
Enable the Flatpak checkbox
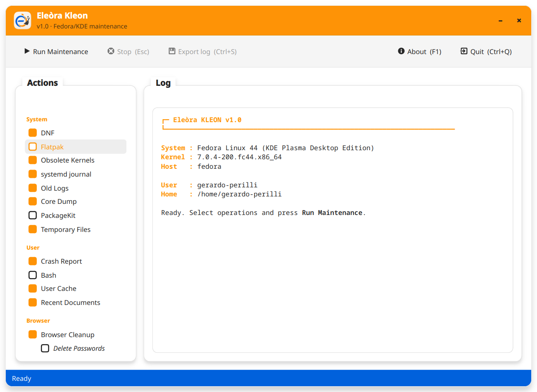(x=33, y=146)
